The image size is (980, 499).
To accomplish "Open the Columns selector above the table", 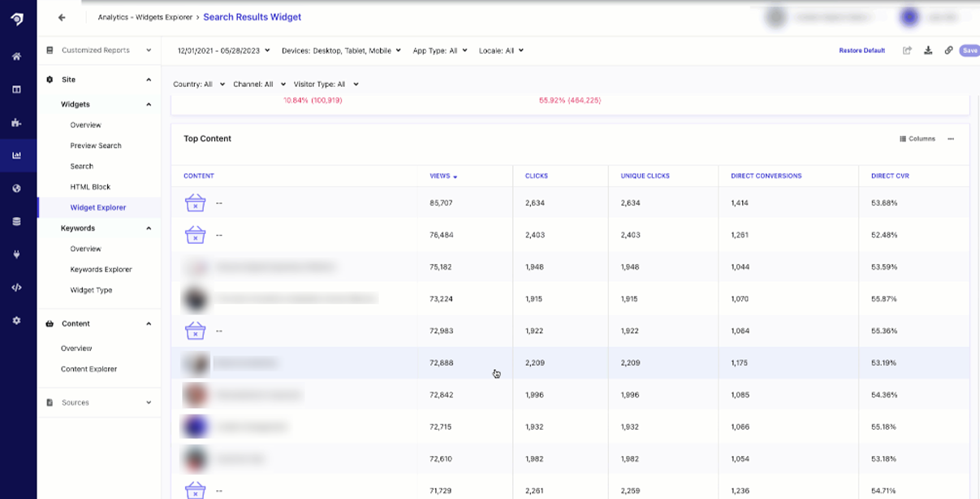I will coord(917,138).
